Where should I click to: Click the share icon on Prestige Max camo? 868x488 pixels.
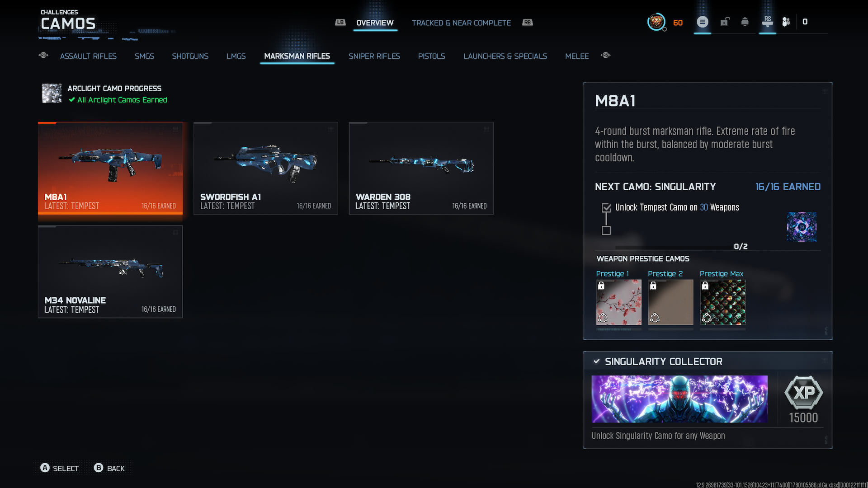707,318
